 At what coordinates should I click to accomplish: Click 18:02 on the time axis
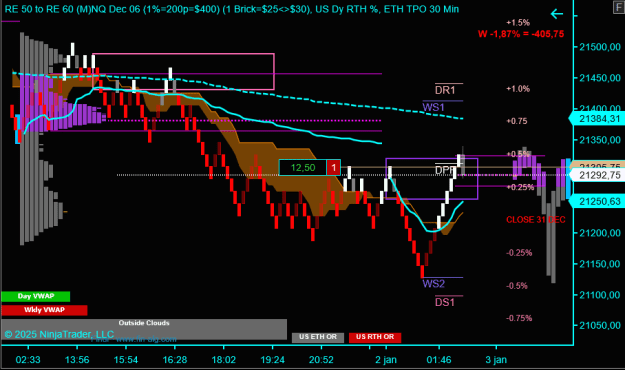point(224,360)
